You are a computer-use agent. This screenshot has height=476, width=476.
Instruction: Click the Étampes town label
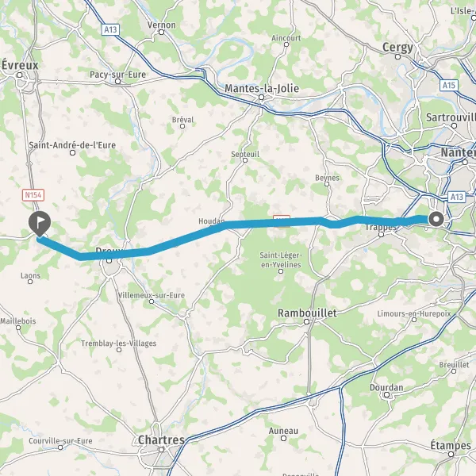click(451, 445)
